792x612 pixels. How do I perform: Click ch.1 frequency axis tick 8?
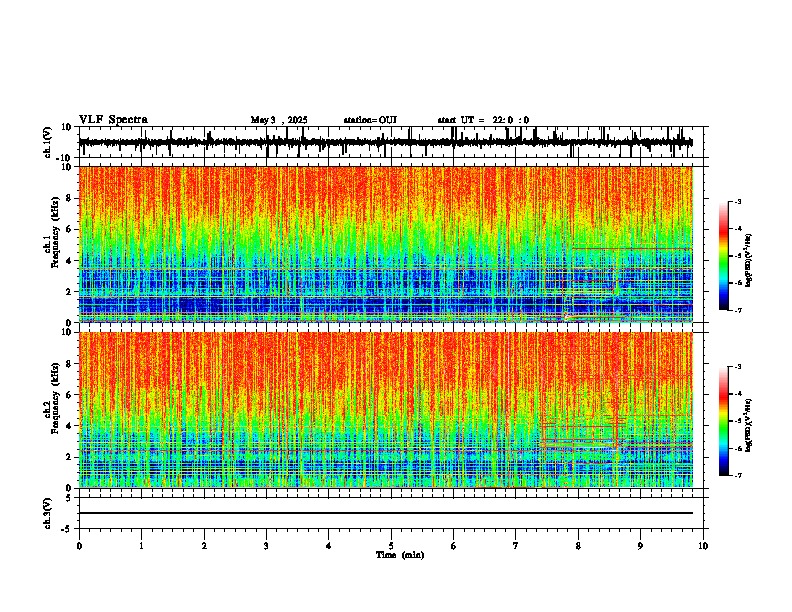(69, 198)
